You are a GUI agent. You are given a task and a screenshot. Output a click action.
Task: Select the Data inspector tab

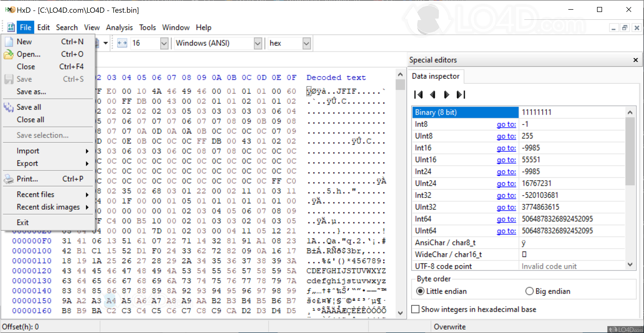[x=435, y=76]
